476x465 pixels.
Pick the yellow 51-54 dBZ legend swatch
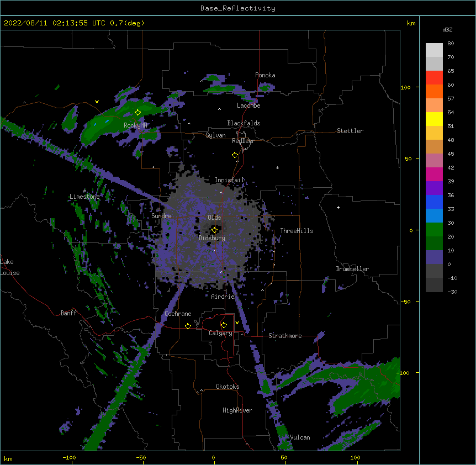tap(434, 119)
